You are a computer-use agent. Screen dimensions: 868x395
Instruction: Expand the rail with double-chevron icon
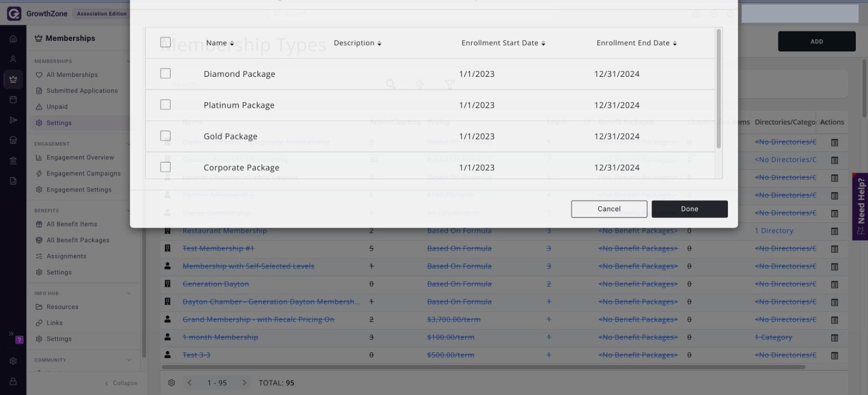click(11, 334)
